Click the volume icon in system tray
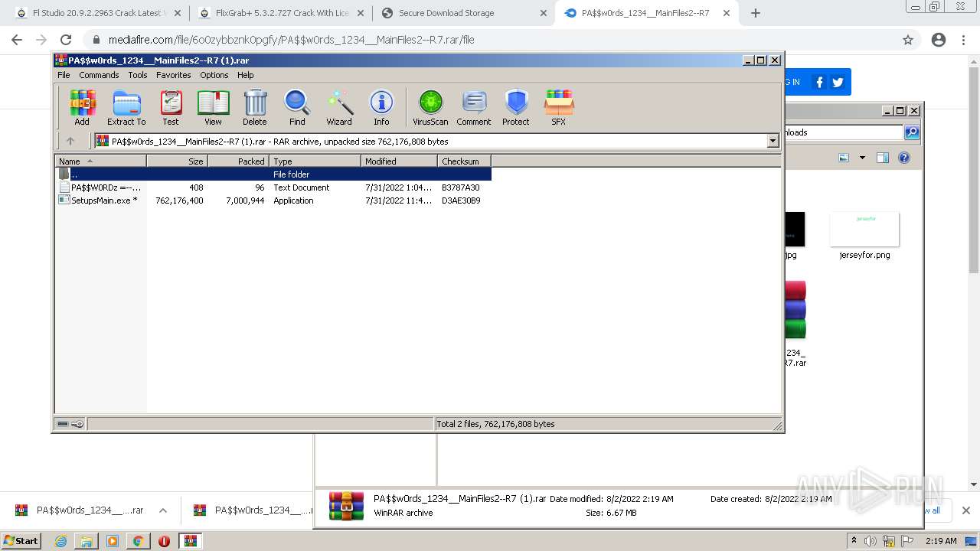980x551 pixels. 869,541
